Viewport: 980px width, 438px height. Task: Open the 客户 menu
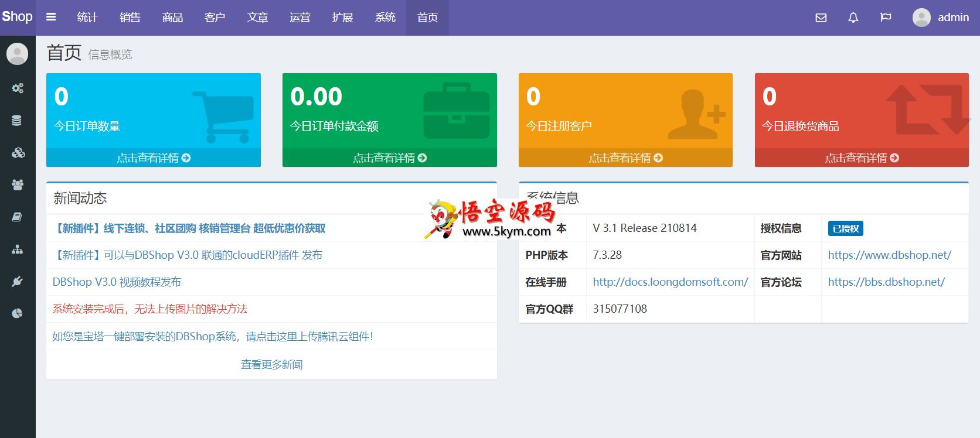coord(215,18)
